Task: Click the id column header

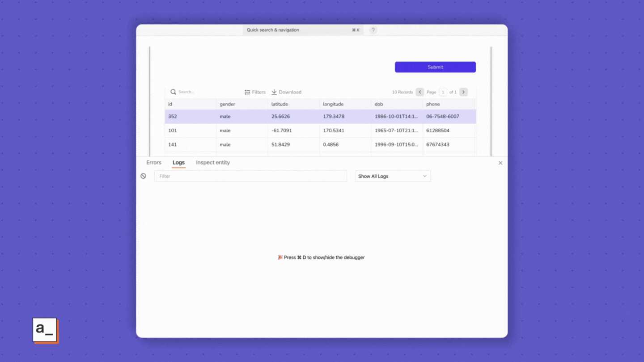Action: pos(191,104)
